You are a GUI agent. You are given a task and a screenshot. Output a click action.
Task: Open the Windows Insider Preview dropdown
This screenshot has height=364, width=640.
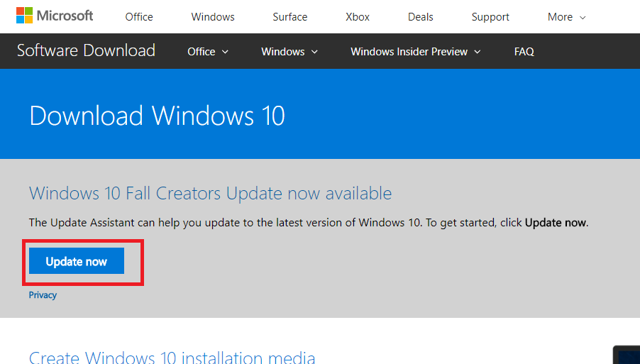click(x=416, y=52)
